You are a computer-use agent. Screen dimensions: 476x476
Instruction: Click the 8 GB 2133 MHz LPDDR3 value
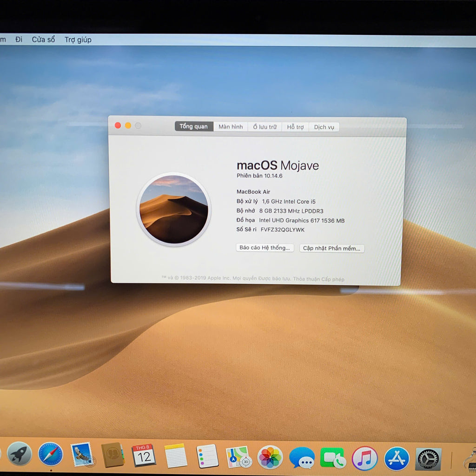291,211
